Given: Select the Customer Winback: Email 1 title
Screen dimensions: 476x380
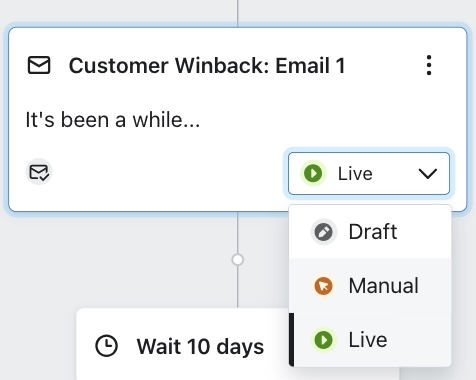Looking at the screenshot, I should coord(207,65).
